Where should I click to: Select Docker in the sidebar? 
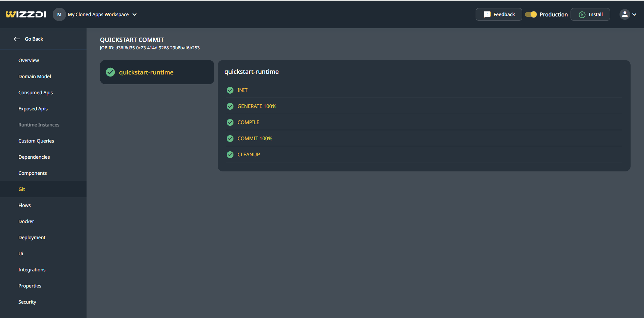26,221
